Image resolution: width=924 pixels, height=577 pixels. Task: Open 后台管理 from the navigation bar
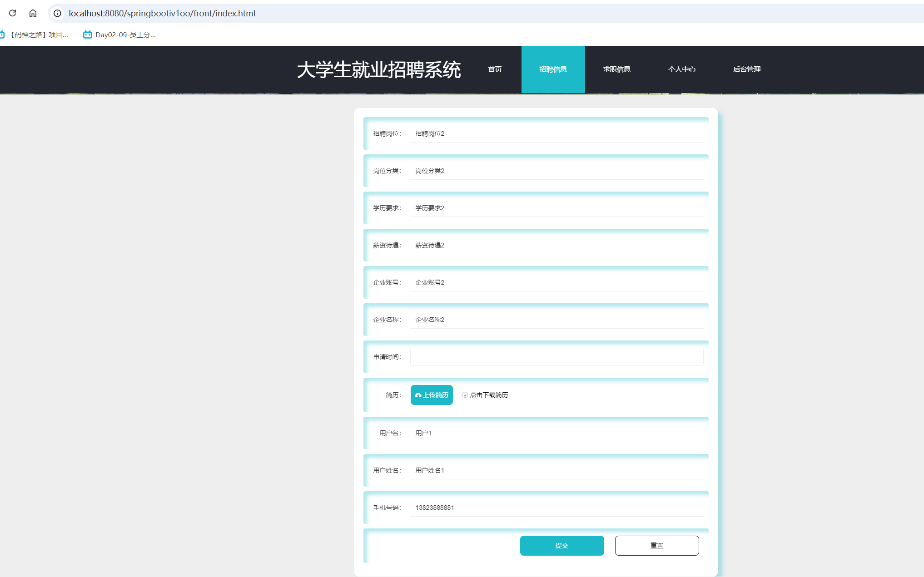click(x=747, y=69)
